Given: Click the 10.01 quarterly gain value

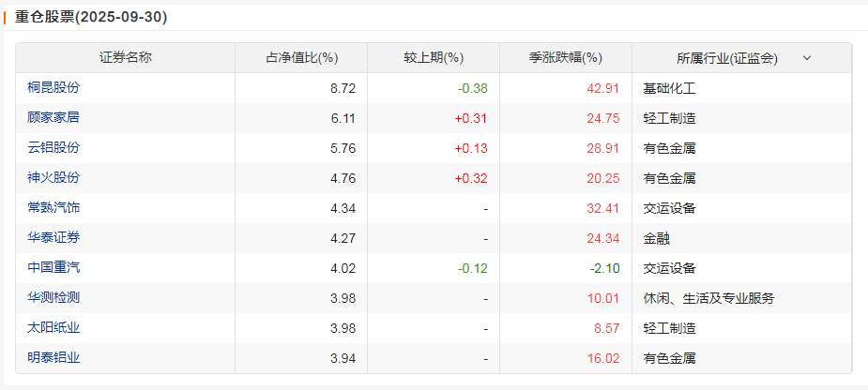Looking at the screenshot, I should tap(604, 298).
